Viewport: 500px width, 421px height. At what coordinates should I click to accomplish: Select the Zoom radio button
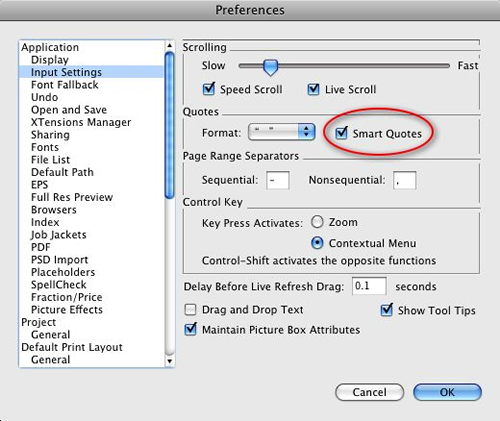(317, 222)
